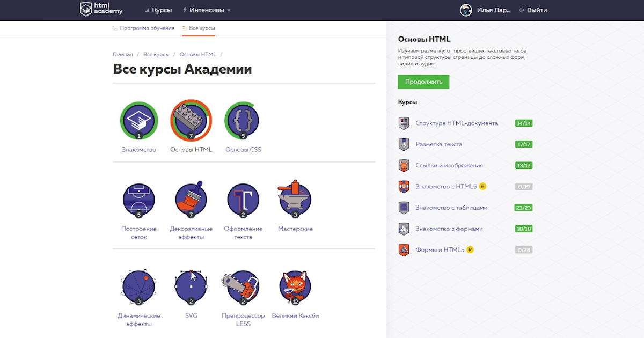Open the SVG cursor badge
This screenshot has width=644, height=338.
point(191,287)
